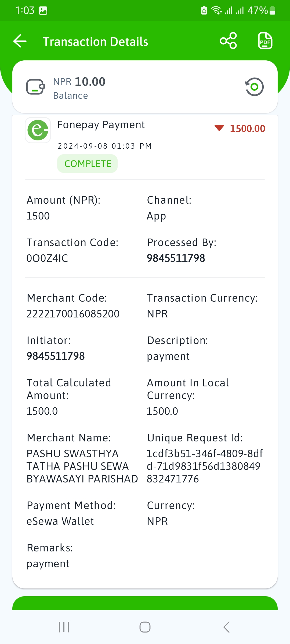The height and width of the screenshot is (644, 290).
Task: Tap the red debit arrow indicator
Action: 219,128
